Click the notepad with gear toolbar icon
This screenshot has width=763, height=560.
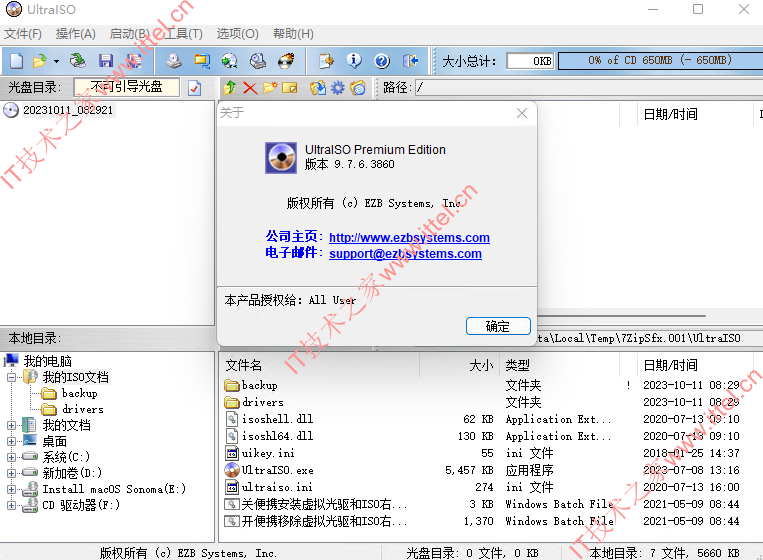(x=326, y=61)
